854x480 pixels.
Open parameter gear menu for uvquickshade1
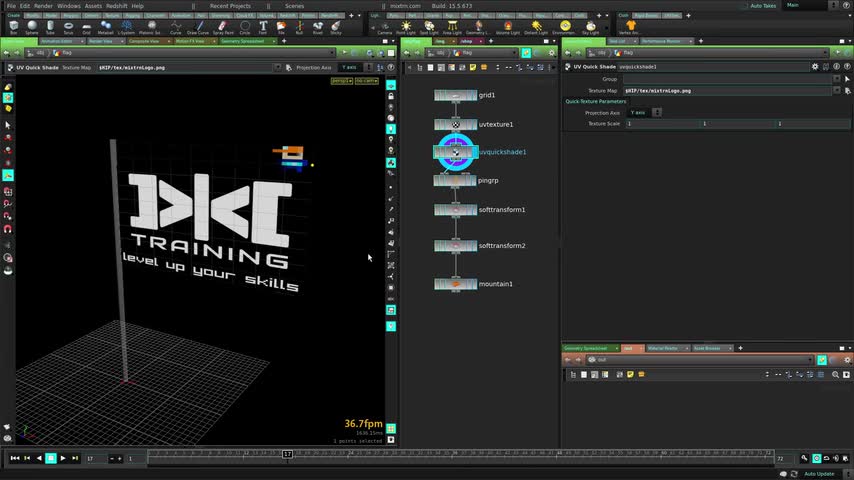[815, 66]
